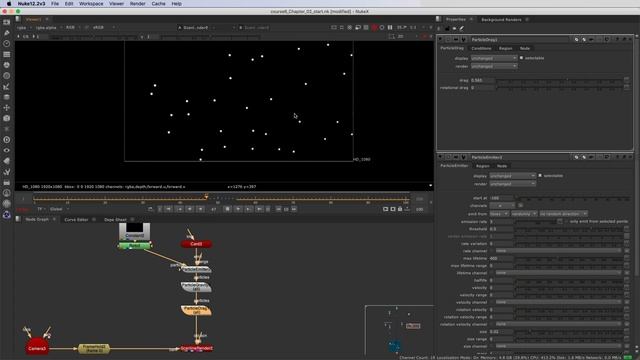Click the viewer region-of-interest icon
Viewport: 640px width, 360px height.
(x=391, y=36)
